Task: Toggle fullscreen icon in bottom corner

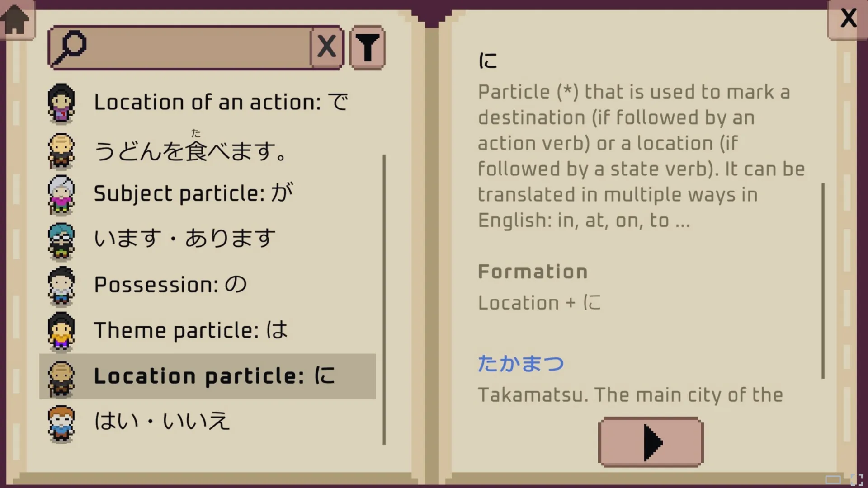Action: point(856,479)
